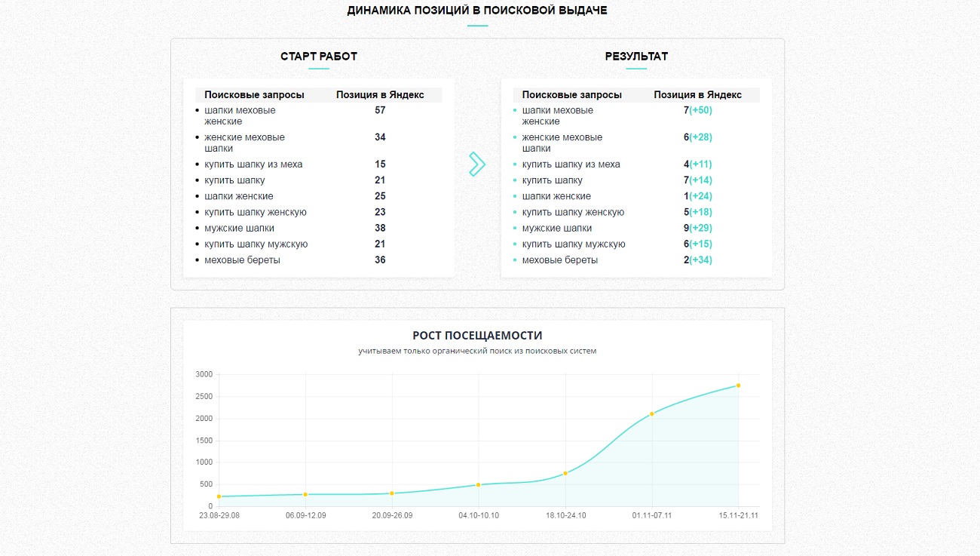This screenshot has height=556, width=980.
Task: Select chart data point for 04.10-10.10
Action: [479, 484]
